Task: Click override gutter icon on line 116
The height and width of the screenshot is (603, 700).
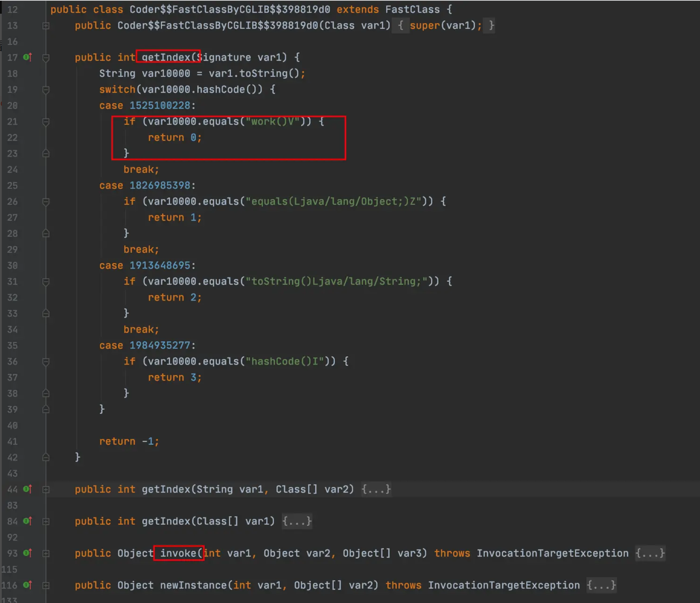Action: pos(27,585)
